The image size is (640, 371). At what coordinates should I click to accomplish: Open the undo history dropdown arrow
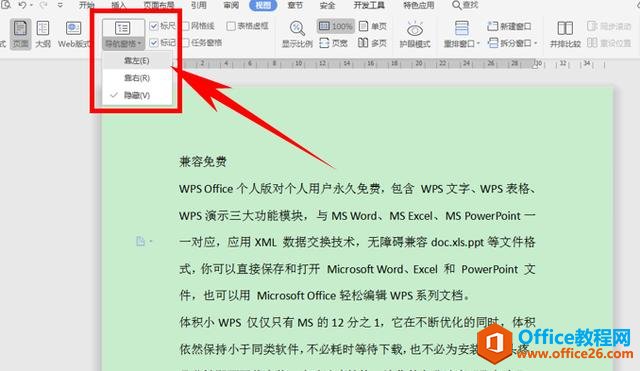pyautogui.click(x=31, y=5)
